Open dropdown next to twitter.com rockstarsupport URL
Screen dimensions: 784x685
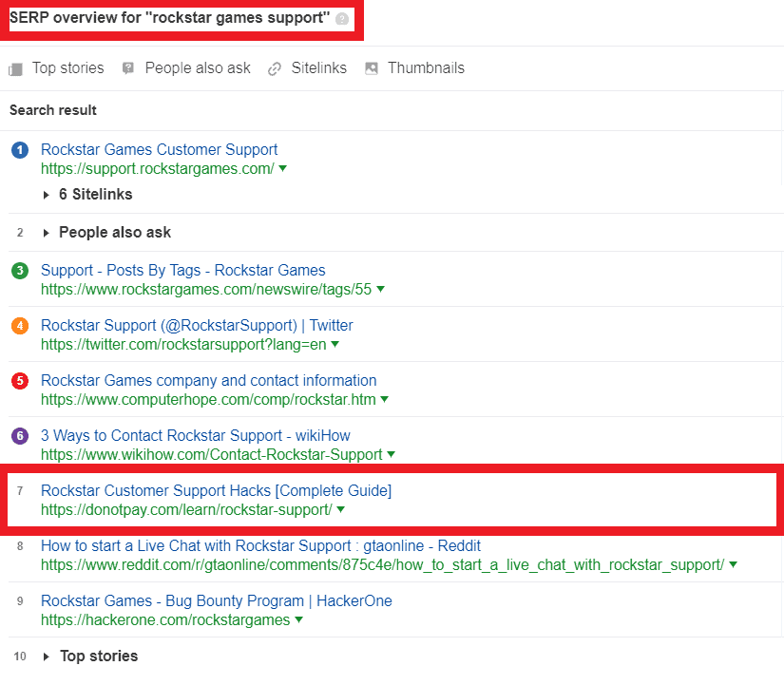(335, 344)
